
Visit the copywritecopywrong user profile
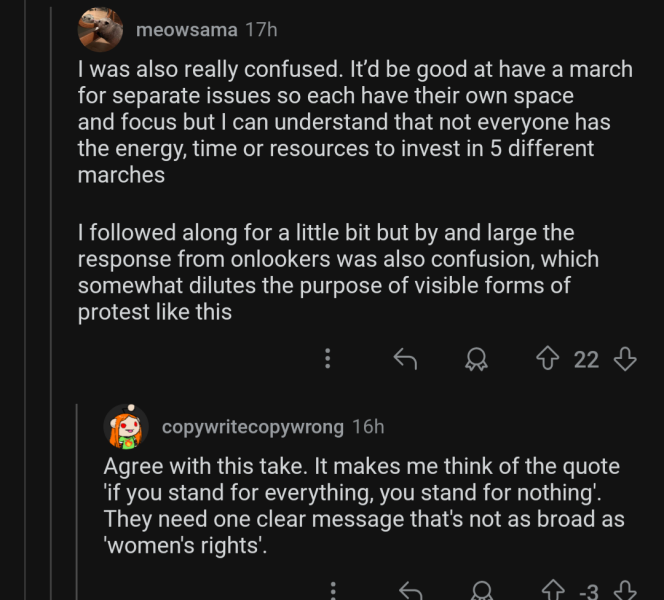(x=253, y=427)
